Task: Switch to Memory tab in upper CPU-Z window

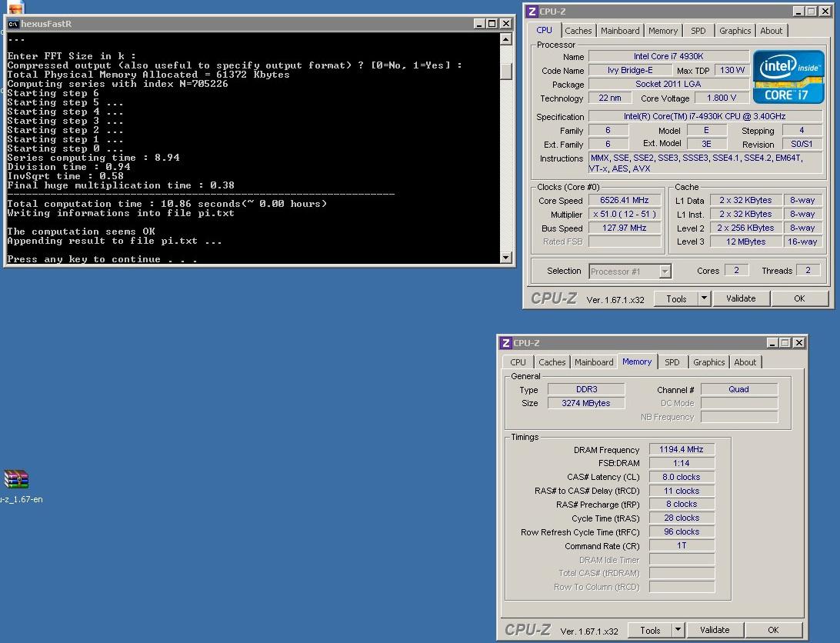Action: (x=663, y=31)
